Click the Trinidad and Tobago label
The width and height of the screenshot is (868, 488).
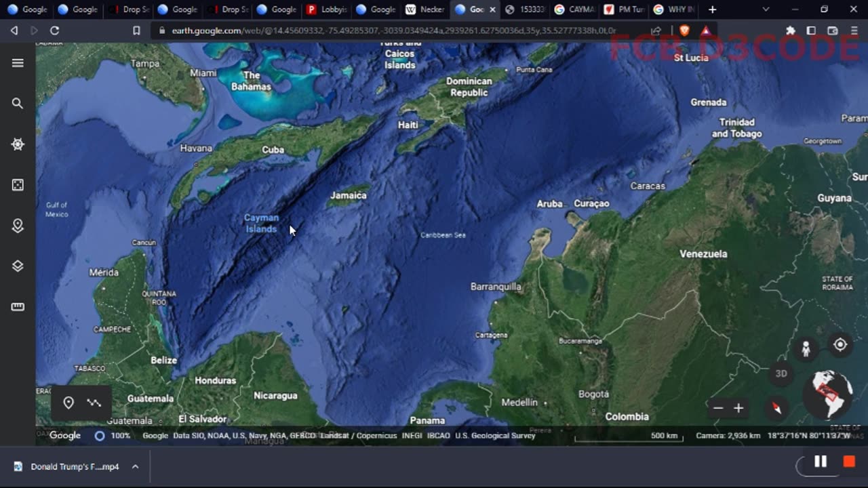point(737,128)
